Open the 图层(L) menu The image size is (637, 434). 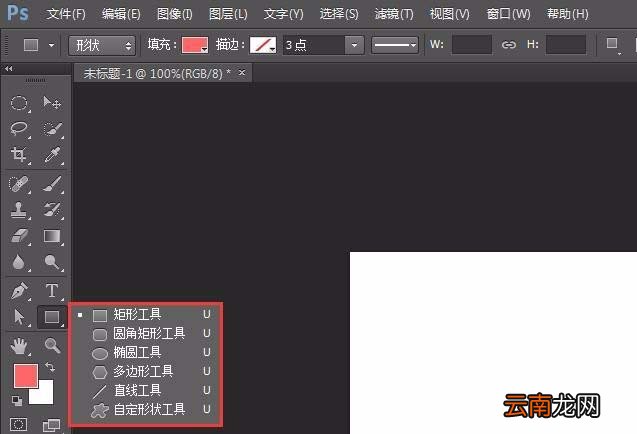click(x=228, y=14)
